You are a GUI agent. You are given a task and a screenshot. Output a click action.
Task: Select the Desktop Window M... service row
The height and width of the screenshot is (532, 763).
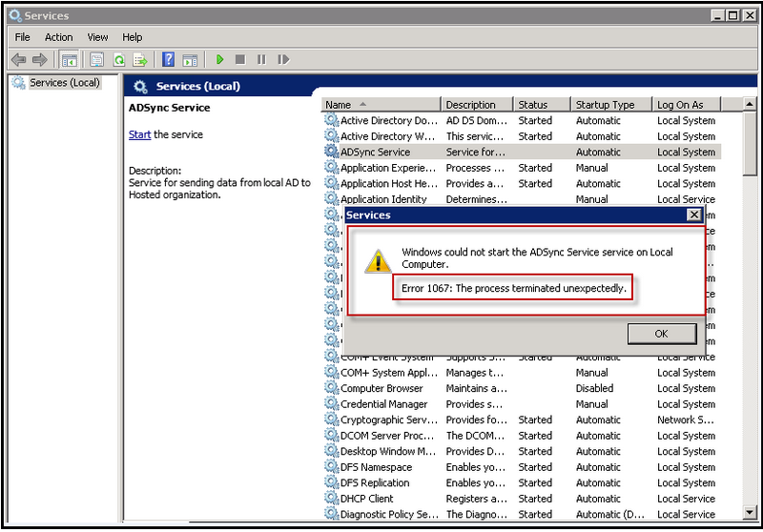tap(523, 451)
